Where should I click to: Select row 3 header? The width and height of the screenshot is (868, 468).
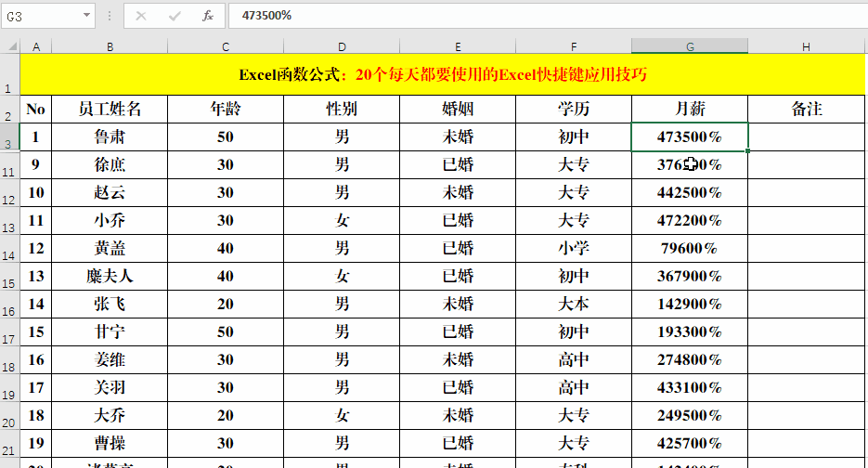point(9,136)
